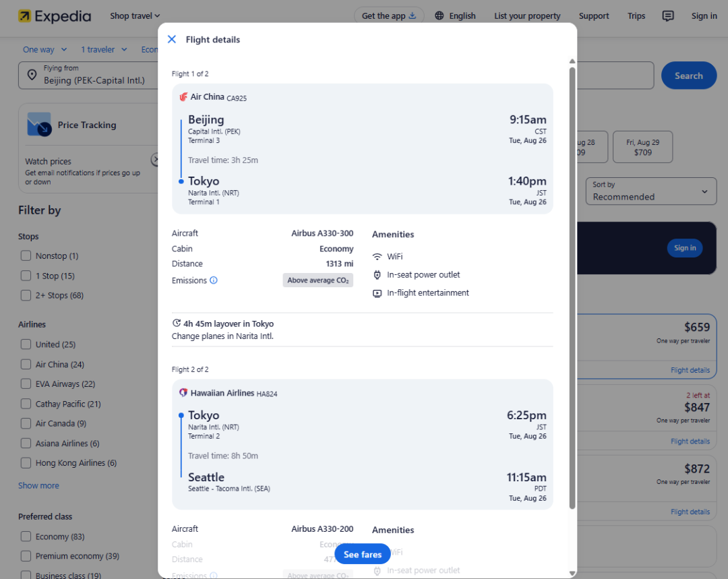Click the See fares button
Screen dimensions: 728x579
[363, 554]
